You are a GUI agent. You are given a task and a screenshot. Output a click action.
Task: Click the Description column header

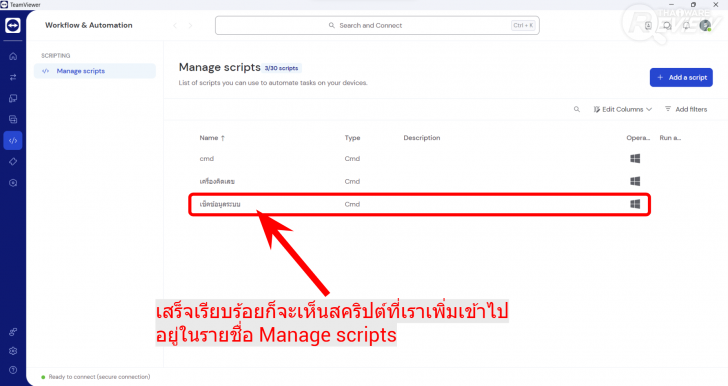tap(422, 137)
